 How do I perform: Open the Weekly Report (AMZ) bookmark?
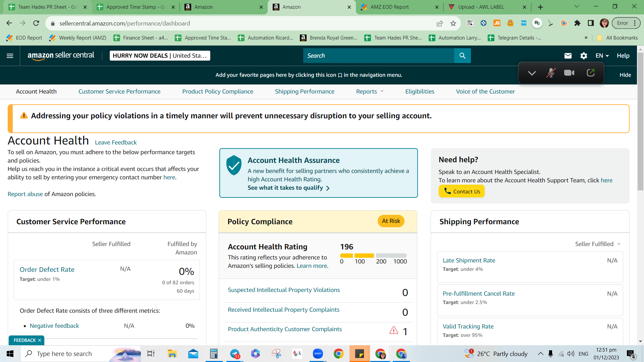click(77, 38)
